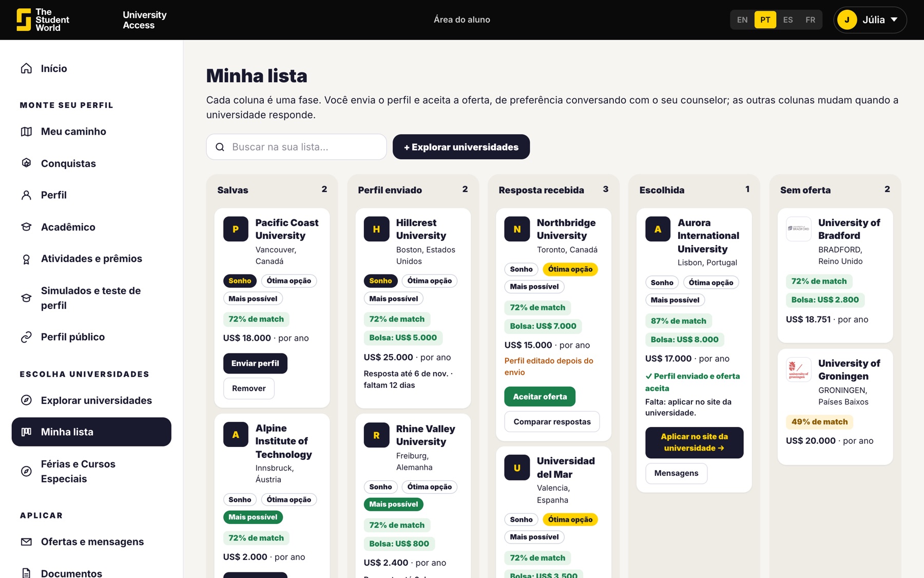The width and height of the screenshot is (924, 578).
Task: Click the Minha lista board icon
Action: 26,432
